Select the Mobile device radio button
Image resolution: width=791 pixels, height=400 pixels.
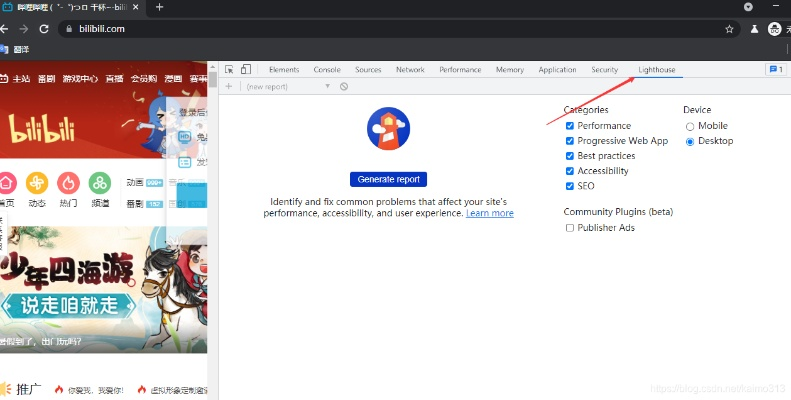coord(690,126)
